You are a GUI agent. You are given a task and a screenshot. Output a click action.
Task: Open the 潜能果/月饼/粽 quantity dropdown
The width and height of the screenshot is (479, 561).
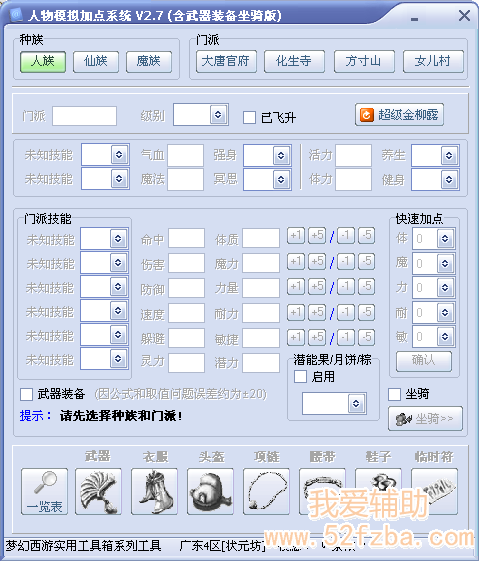pos(356,404)
